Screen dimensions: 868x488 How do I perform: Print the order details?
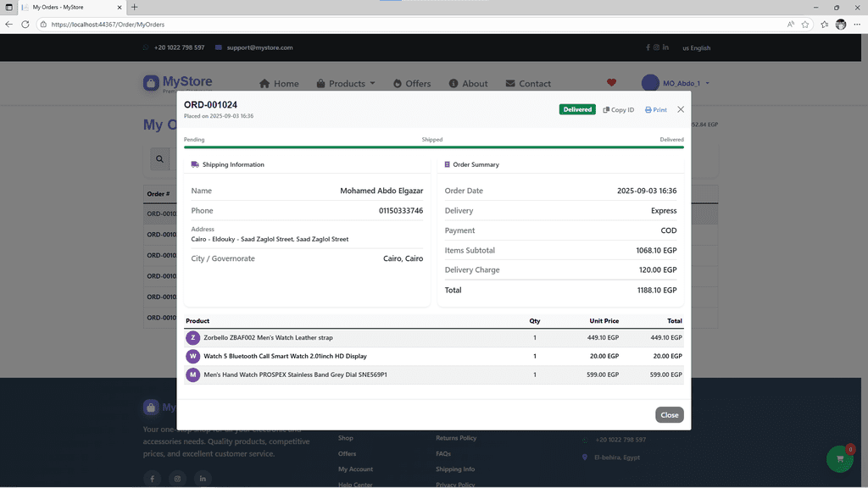(655, 109)
